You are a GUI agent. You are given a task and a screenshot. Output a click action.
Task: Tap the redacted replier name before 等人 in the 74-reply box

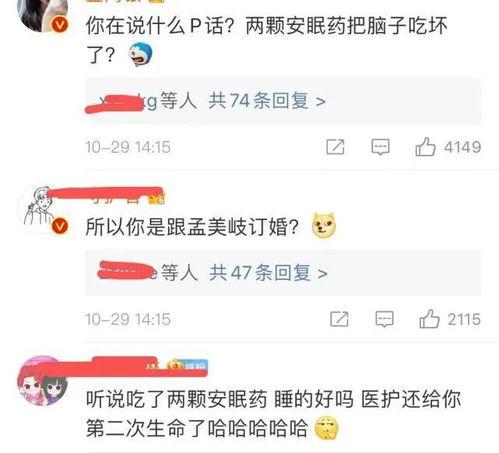click(121, 102)
